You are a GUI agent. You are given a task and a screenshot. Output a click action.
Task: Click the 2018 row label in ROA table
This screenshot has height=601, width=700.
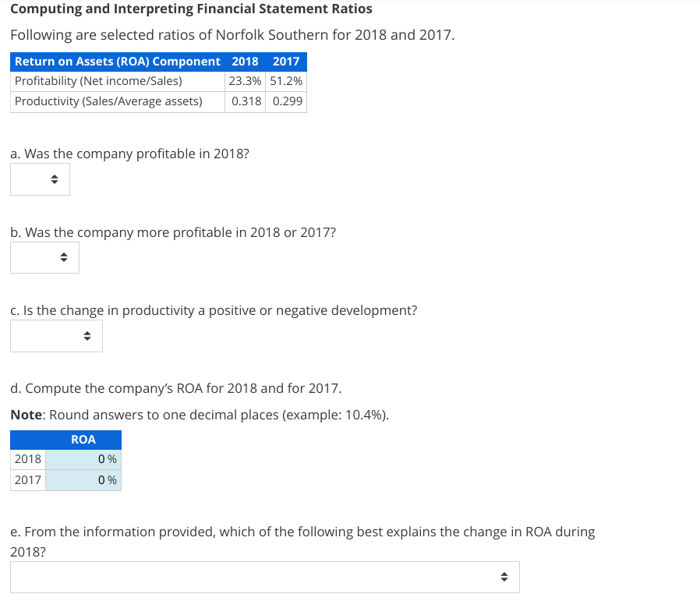click(27, 459)
